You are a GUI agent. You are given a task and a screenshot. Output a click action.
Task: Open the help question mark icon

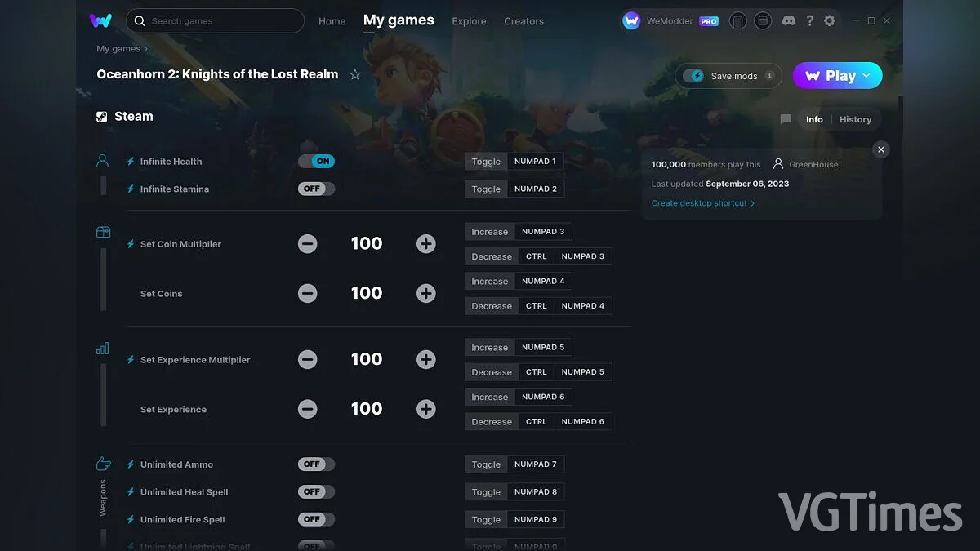coord(809,20)
